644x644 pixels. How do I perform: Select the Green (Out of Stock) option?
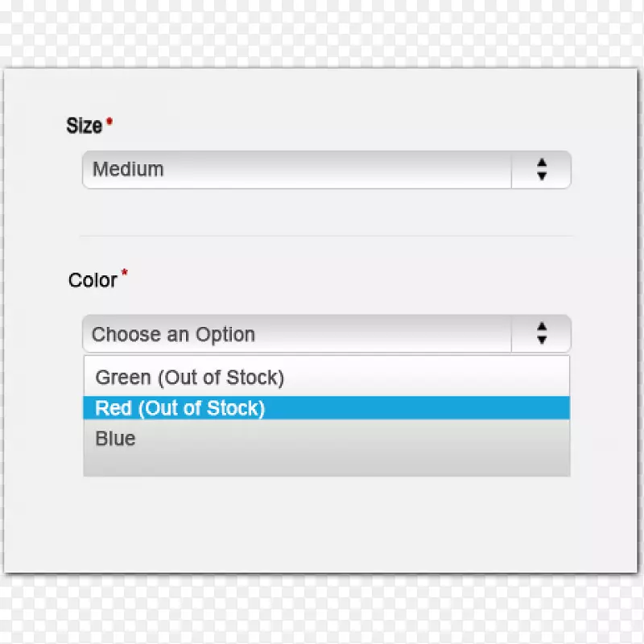(x=189, y=377)
